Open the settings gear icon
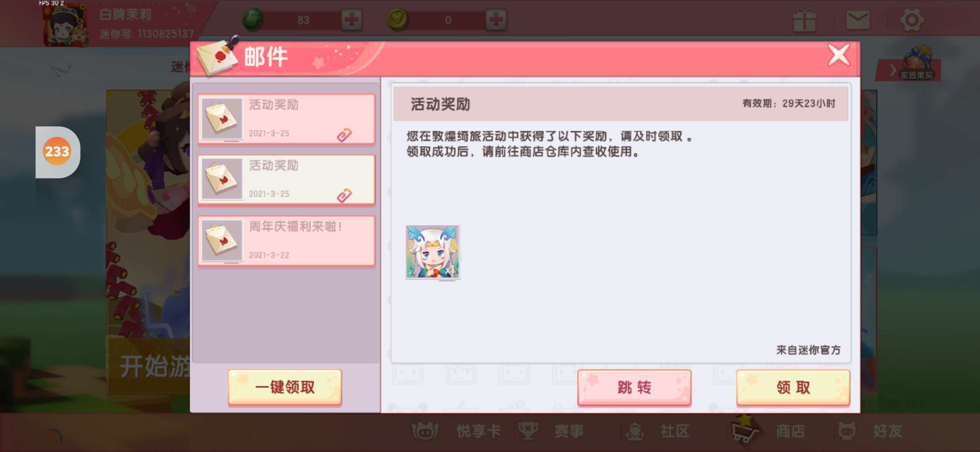 pos(912,20)
